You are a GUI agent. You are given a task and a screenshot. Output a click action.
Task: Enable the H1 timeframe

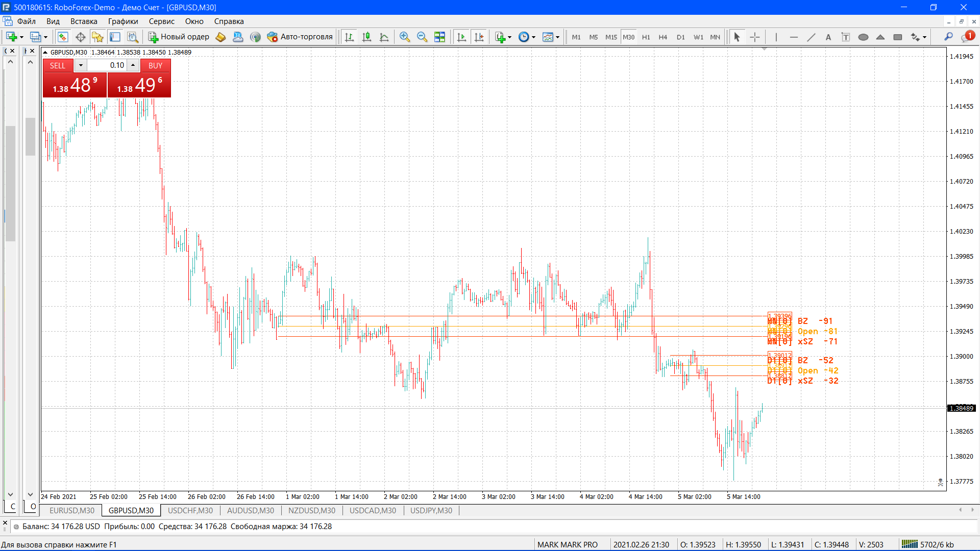tap(646, 37)
